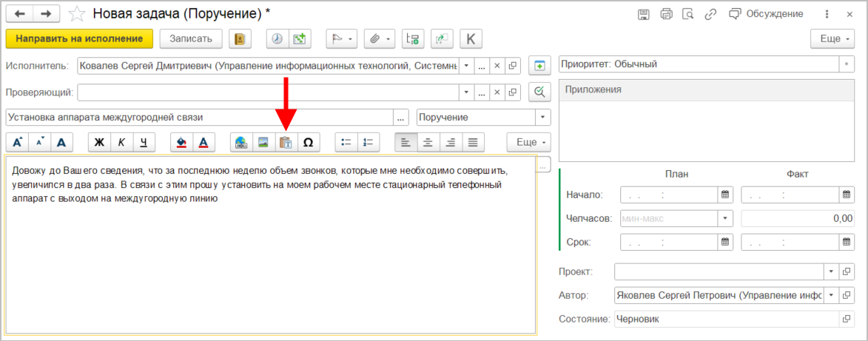The height and width of the screenshot is (341, 868).
Task: Open the Обсуждение discussion
Action: click(x=766, y=14)
